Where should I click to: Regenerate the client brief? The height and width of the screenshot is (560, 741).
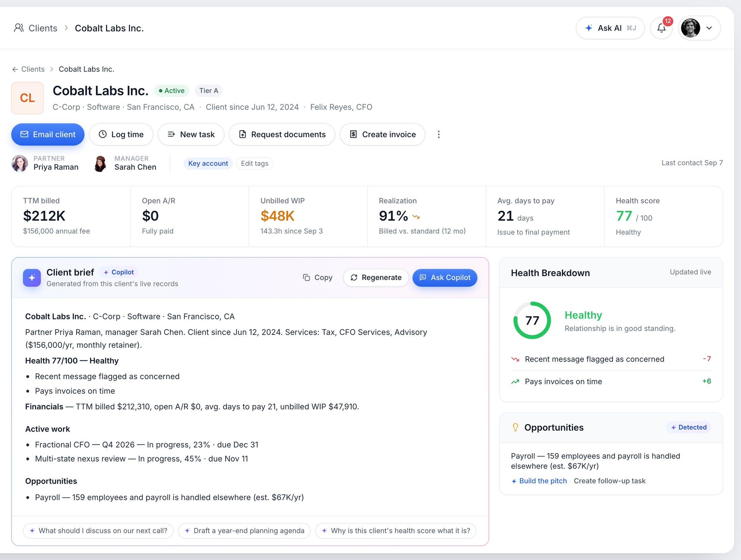(x=376, y=278)
